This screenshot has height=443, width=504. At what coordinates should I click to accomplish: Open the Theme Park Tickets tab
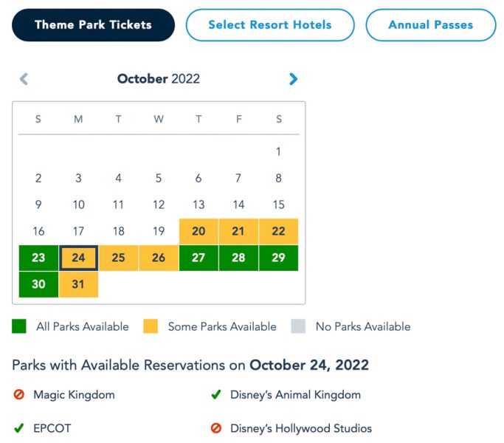click(93, 25)
